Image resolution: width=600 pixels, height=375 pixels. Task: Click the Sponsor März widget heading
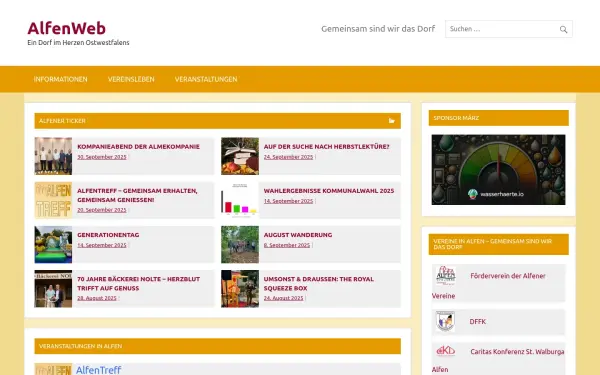(x=456, y=118)
